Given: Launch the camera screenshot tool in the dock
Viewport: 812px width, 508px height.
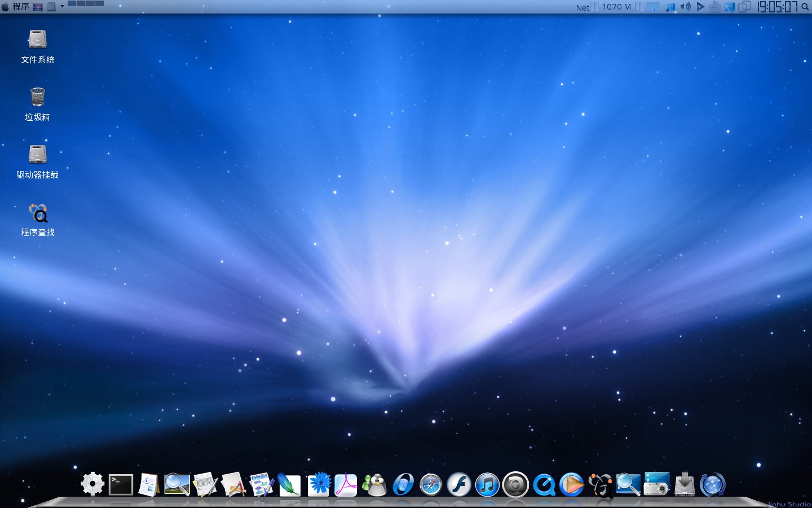Looking at the screenshot, I should (656, 484).
